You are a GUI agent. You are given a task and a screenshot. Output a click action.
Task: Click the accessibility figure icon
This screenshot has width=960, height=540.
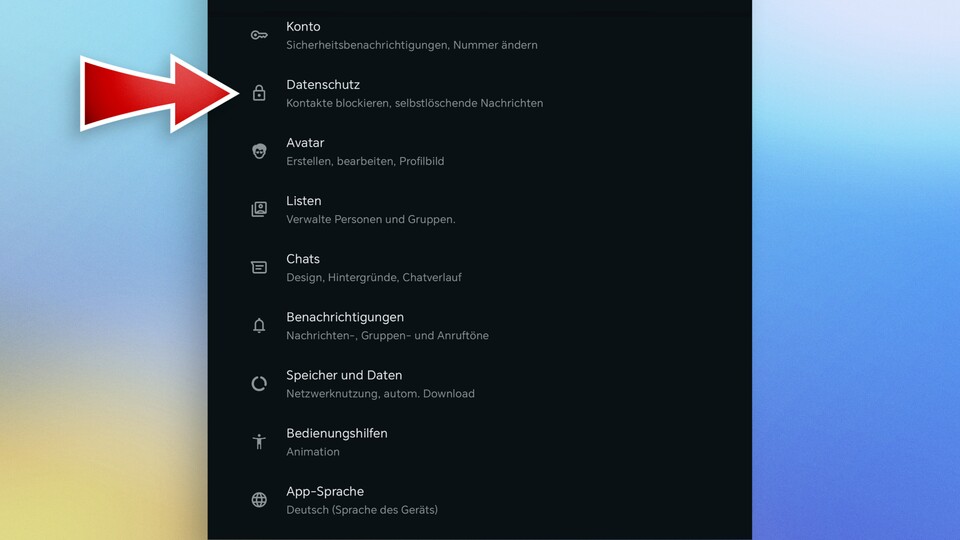259,441
